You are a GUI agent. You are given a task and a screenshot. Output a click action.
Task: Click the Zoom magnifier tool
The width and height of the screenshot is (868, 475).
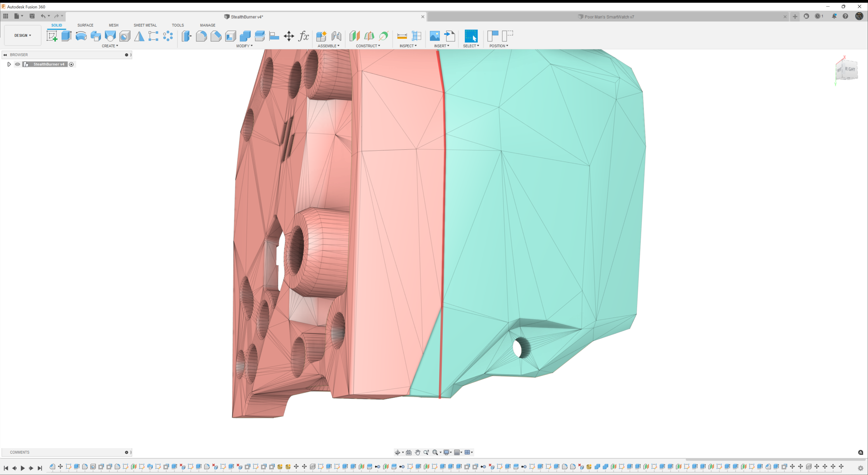coord(426,452)
